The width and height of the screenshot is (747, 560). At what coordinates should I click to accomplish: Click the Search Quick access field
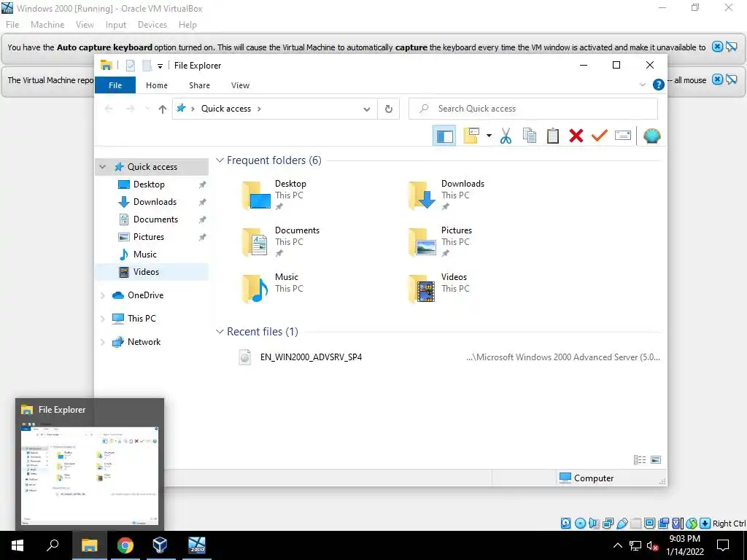533,109
